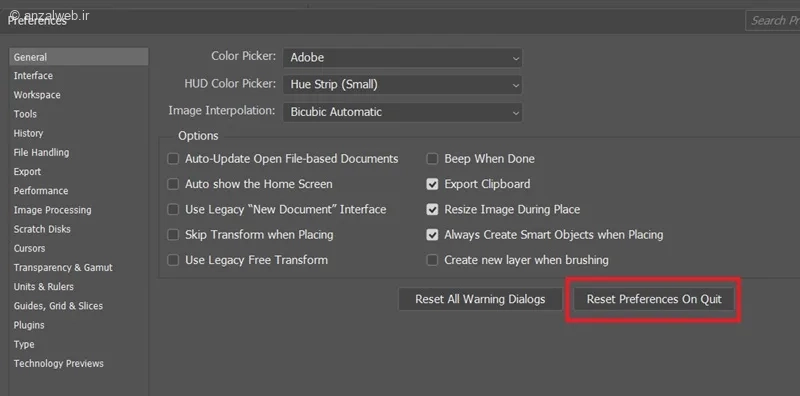
Task: Uncheck Always Create Smart Objects when Placing
Action: 432,235
